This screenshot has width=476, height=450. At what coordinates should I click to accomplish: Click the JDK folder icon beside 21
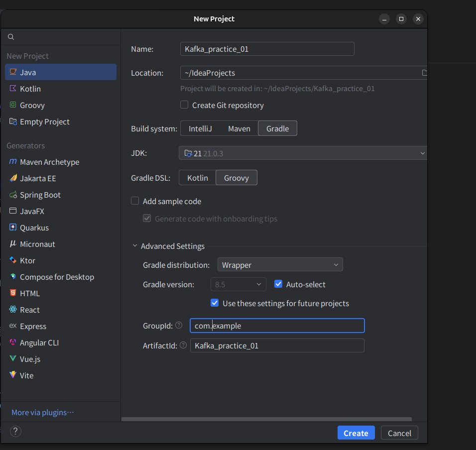188,153
